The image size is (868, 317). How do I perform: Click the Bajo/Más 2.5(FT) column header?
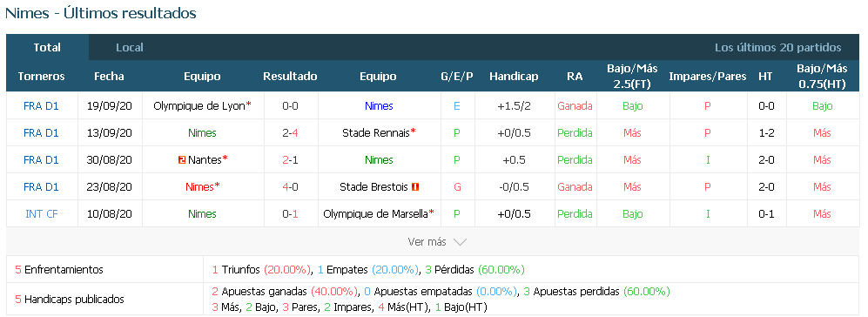pyautogui.click(x=632, y=77)
